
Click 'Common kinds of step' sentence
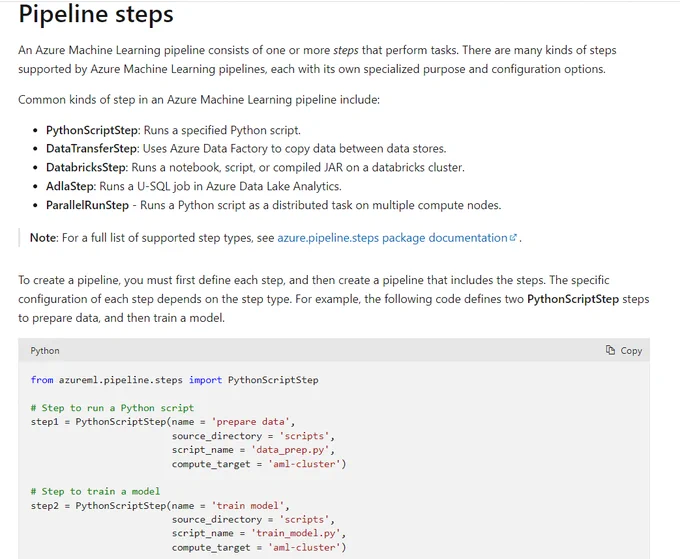tap(199, 100)
